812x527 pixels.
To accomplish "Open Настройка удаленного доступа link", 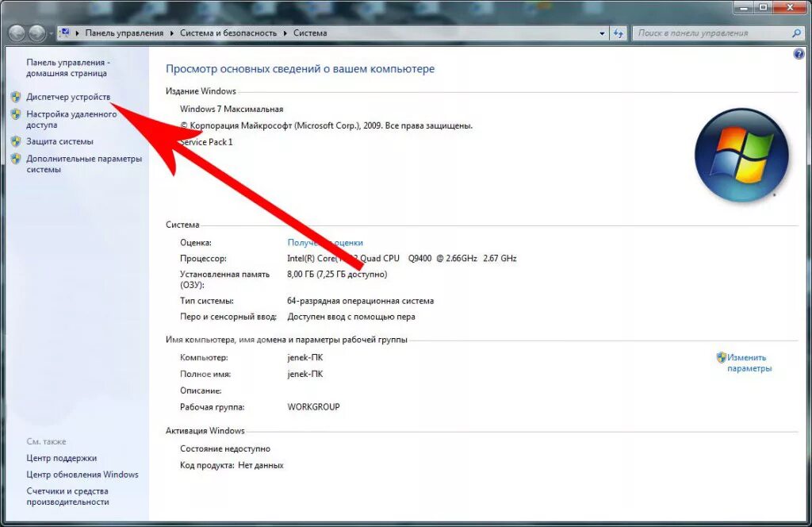I will pos(71,119).
